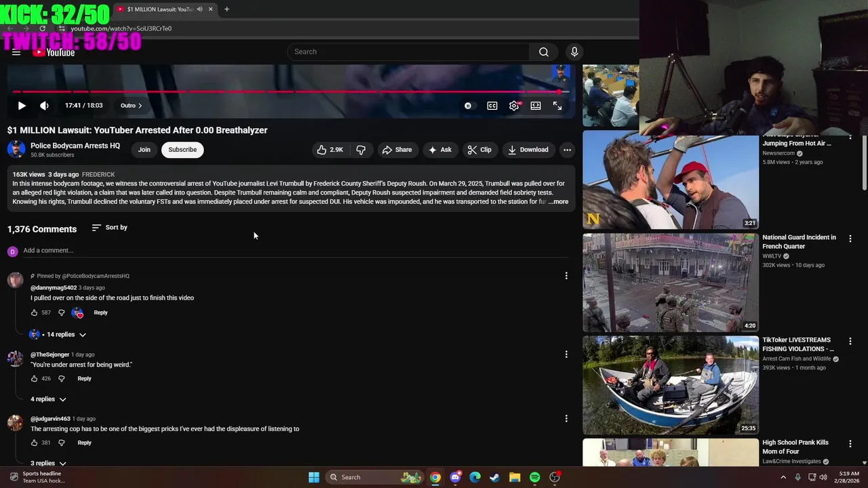Open options for TikToker LIVESTREAMS video
Viewport: 868px width, 488px height.
click(850, 341)
